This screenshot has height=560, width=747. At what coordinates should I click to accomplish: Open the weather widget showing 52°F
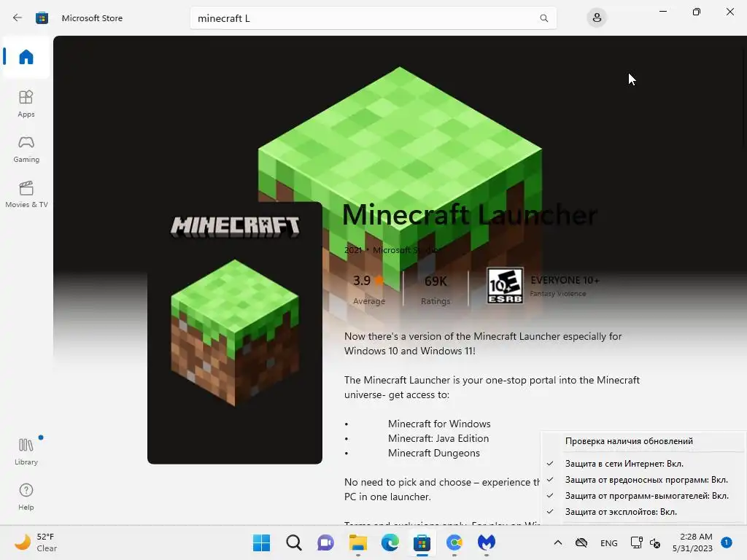point(36,542)
